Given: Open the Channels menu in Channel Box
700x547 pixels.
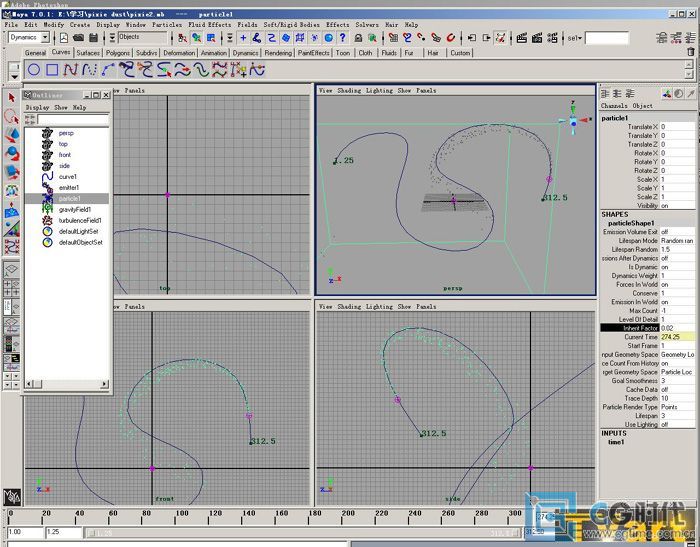Looking at the screenshot, I should tap(614, 106).
